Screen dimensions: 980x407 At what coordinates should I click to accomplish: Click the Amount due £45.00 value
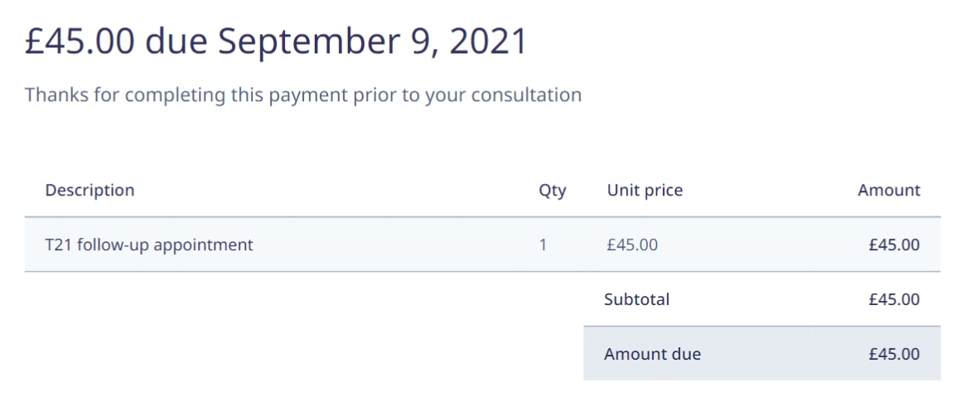pyautogui.click(x=894, y=354)
